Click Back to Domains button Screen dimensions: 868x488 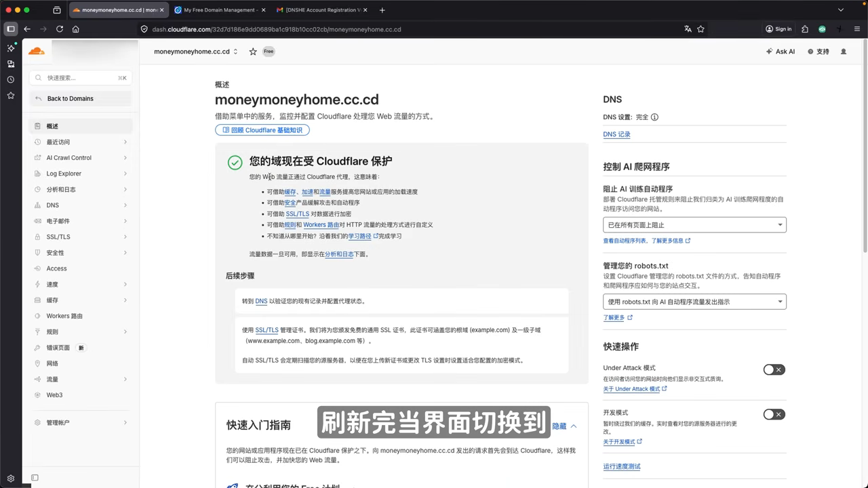[x=80, y=99]
